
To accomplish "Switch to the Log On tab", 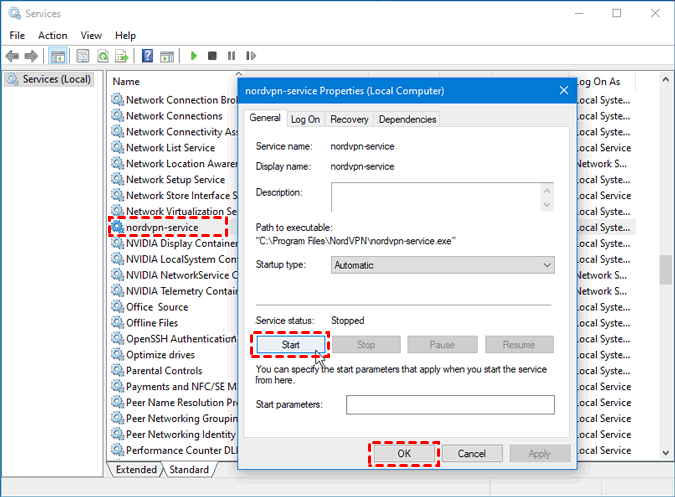I will pos(305,119).
